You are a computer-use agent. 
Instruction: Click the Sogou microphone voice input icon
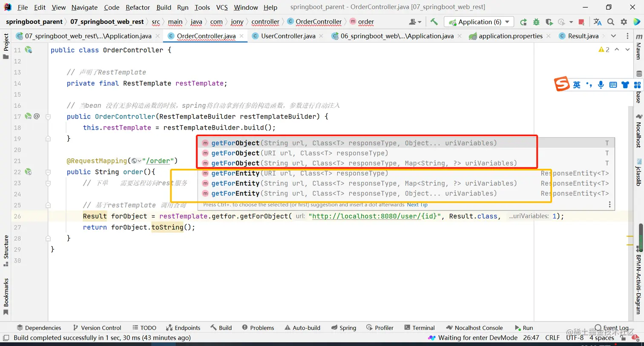[601, 84]
